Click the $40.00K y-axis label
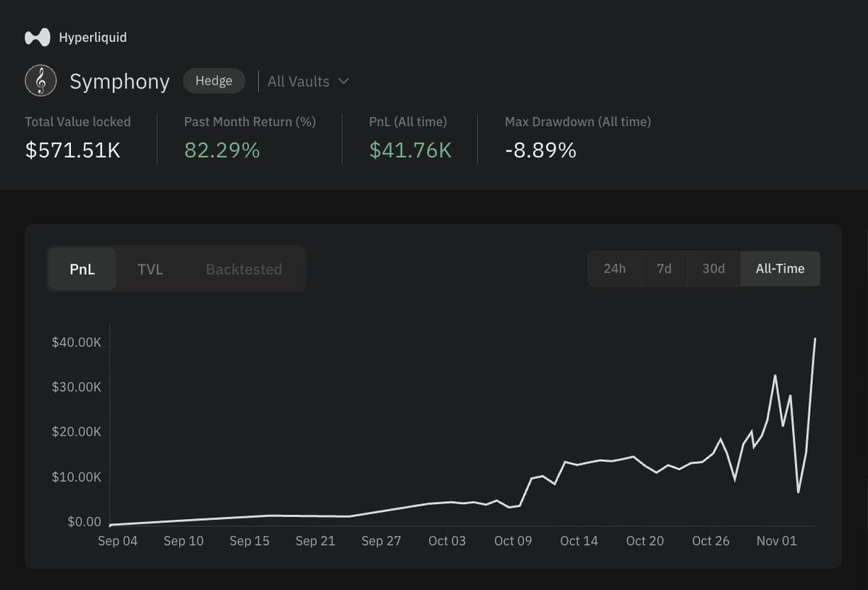The image size is (868, 590). (x=77, y=342)
